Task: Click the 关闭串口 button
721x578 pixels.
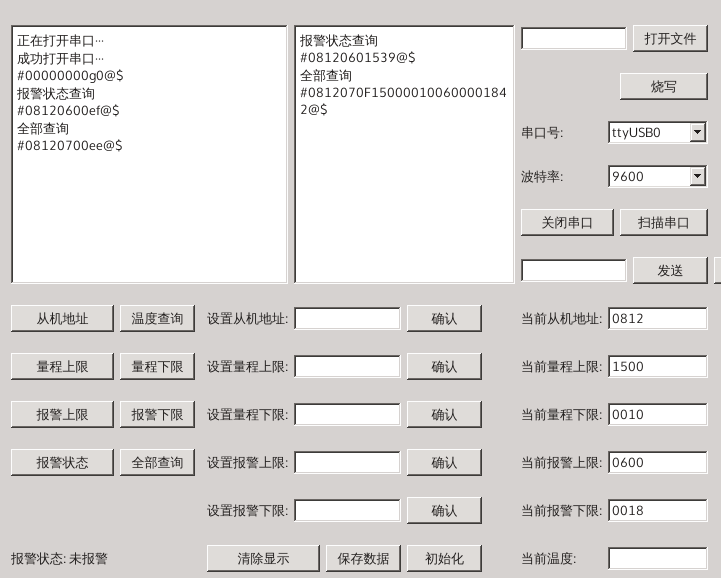Action: (x=567, y=223)
